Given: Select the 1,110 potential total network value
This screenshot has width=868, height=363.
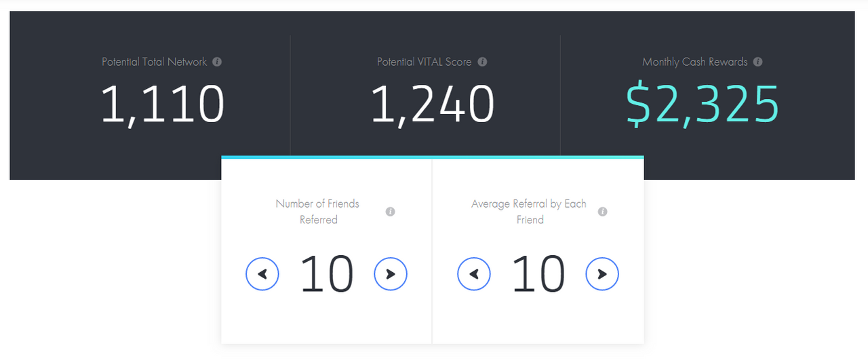Looking at the screenshot, I should [x=163, y=105].
